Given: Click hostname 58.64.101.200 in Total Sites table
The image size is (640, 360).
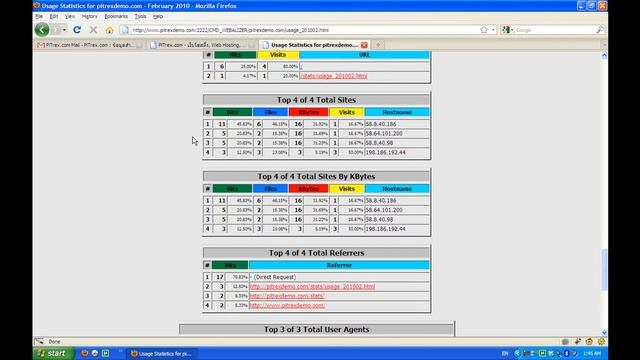Looking at the screenshot, I should tap(384, 133).
